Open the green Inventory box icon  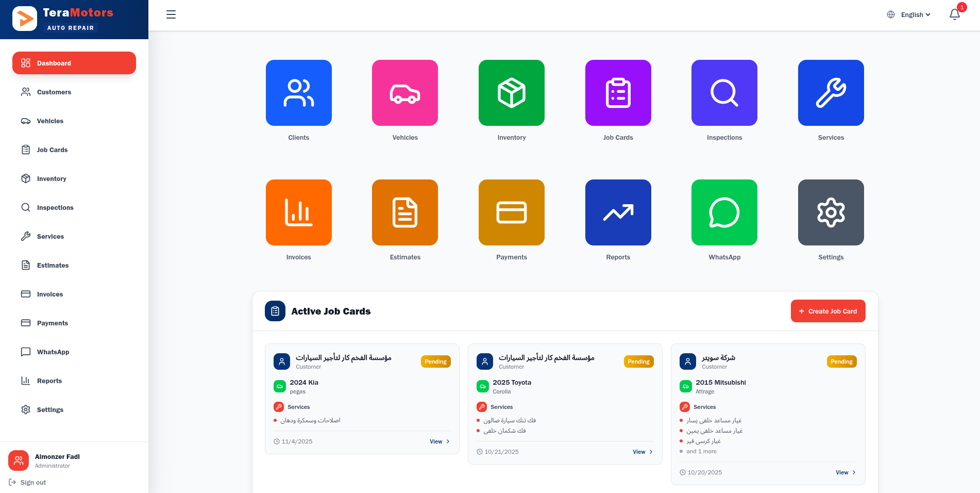point(511,93)
